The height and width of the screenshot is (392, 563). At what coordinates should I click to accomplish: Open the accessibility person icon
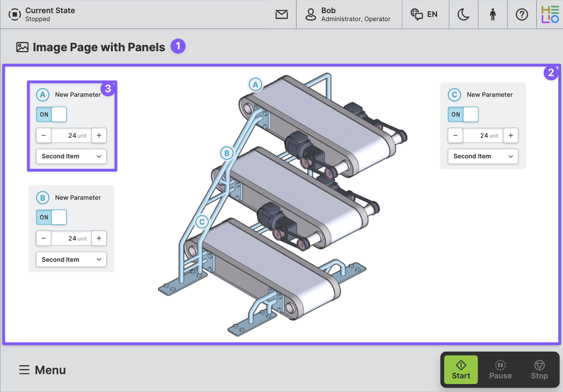pos(493,15)
